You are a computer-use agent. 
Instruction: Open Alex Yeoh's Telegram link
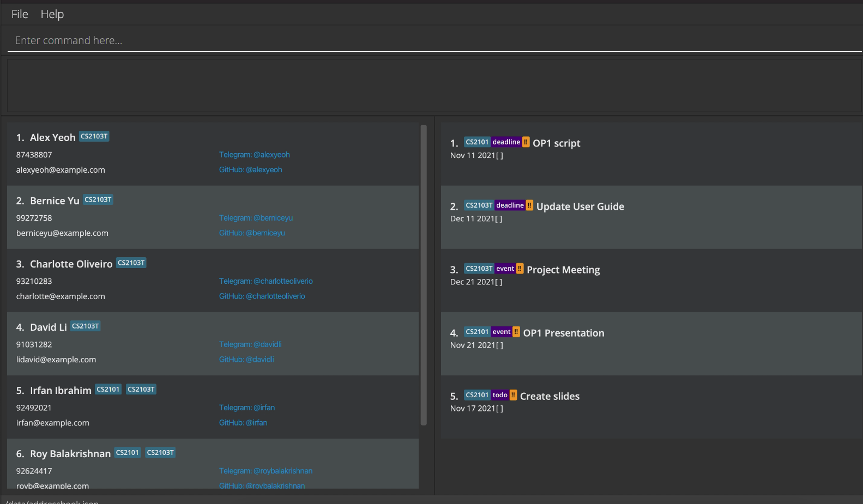pos(255,155)
